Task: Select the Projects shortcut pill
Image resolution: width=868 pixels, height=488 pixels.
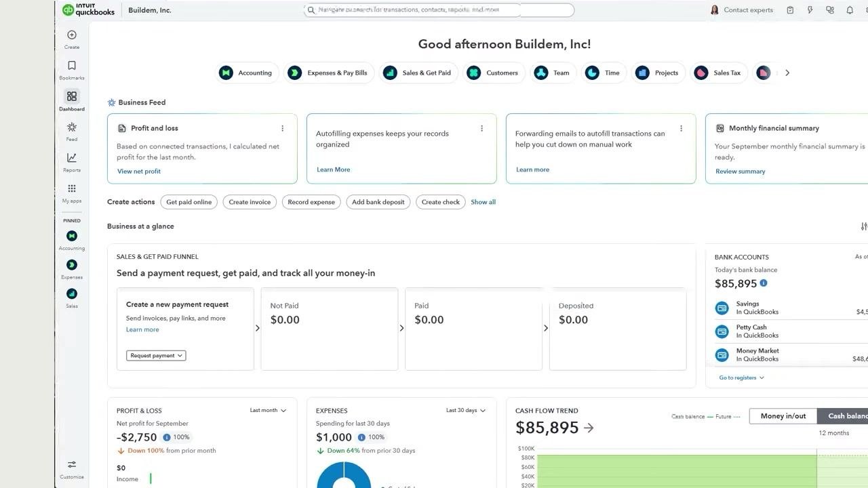Action: click(658, 73)
